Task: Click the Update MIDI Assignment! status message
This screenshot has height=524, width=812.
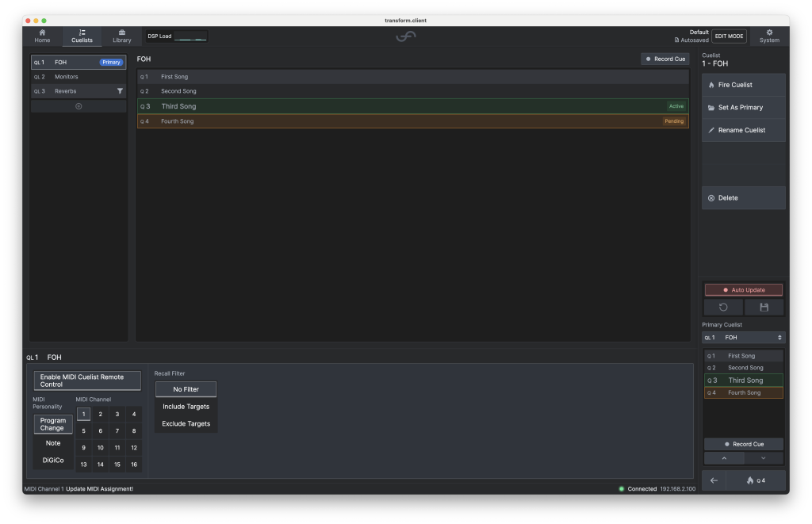Action: [x=99, y=489]
